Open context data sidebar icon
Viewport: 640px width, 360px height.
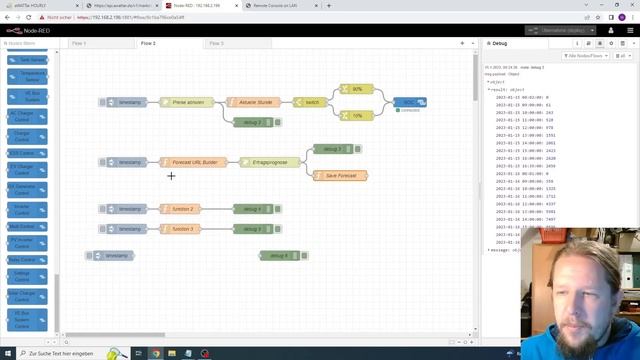tap(622, 43)
